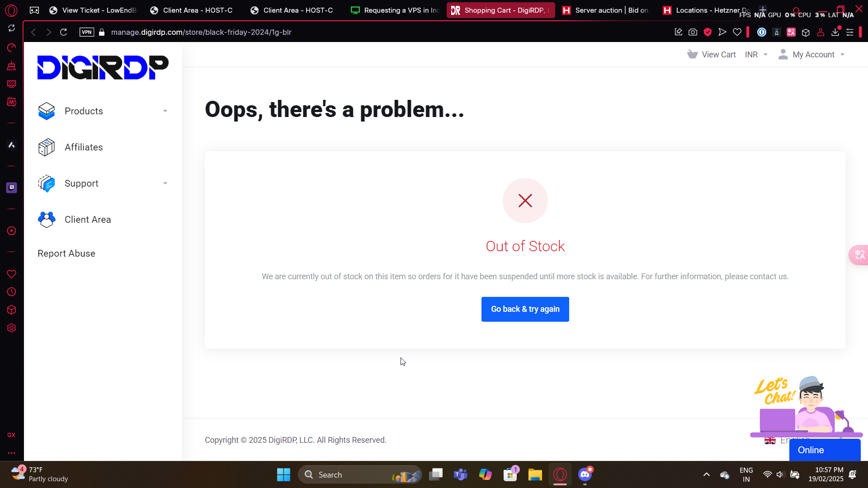The width and height of the screenshot is (868, 488).
Task: Click the taskbar Search box
Action: point(360,474)
